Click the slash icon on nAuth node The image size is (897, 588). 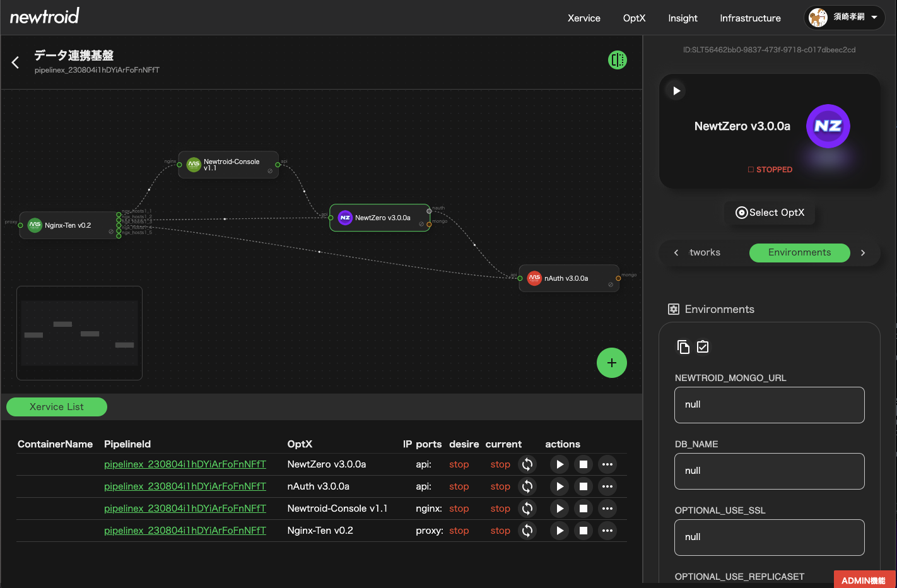point(611,285)
